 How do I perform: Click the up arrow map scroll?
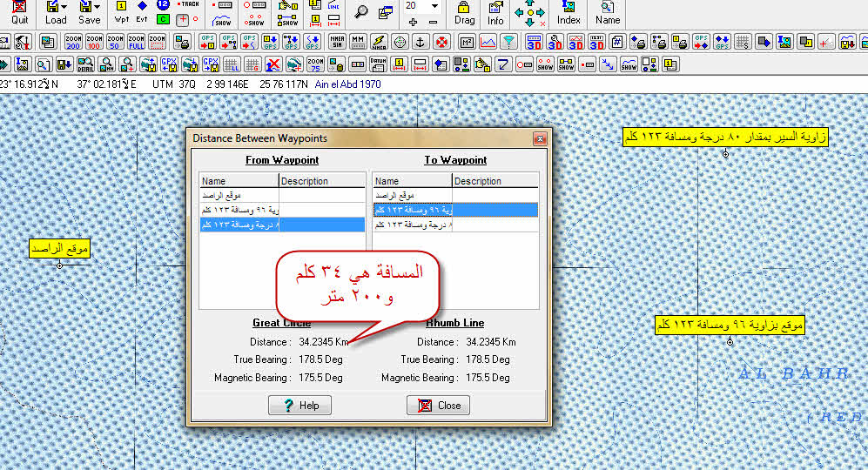(530, 3)
